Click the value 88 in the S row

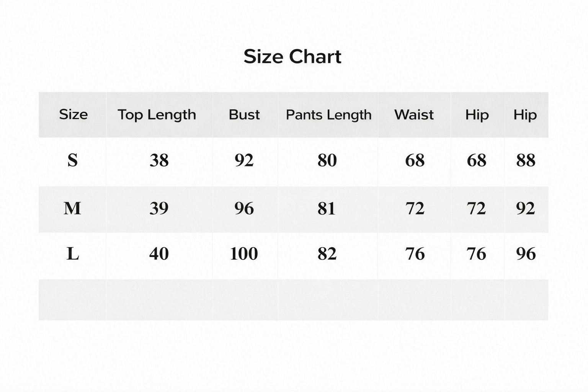coord(526,160)
